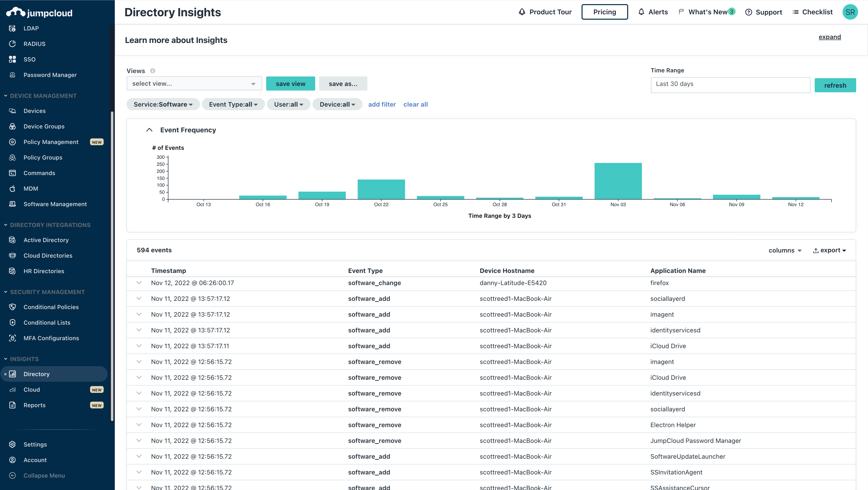Collapse the Insights sidebar section
The width and height of the screenshot is (868, 490).
point(5,359)
